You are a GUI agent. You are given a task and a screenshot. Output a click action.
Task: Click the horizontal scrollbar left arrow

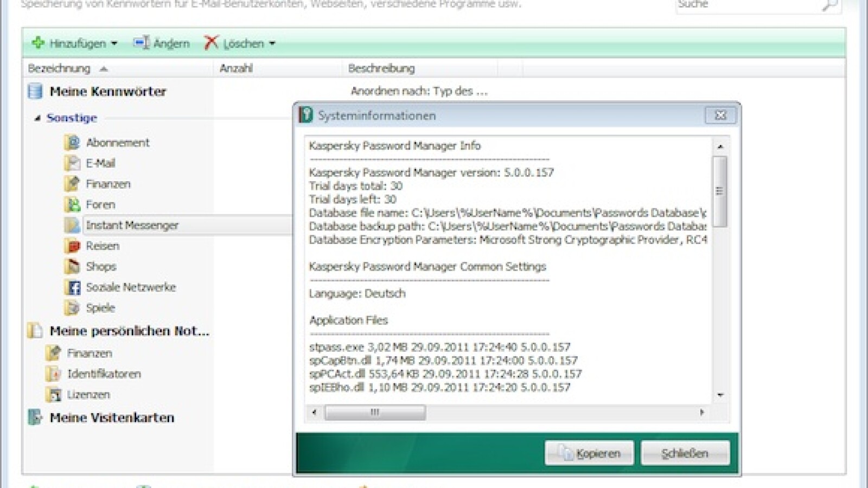pos(315,412)
